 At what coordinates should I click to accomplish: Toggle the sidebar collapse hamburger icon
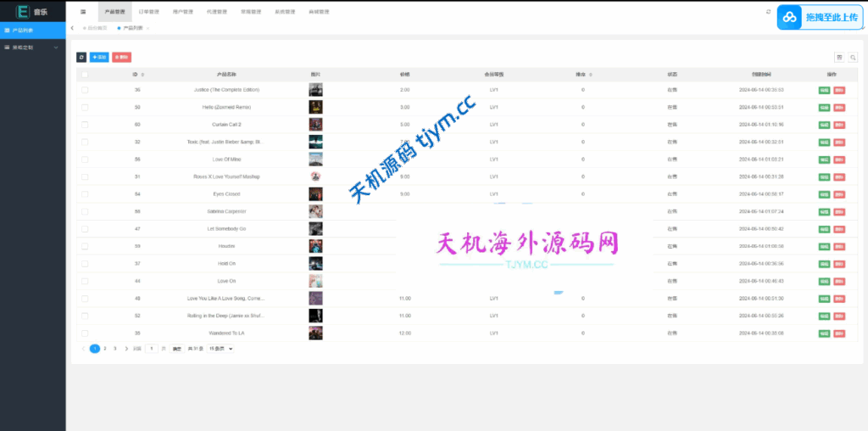point(82,12)
